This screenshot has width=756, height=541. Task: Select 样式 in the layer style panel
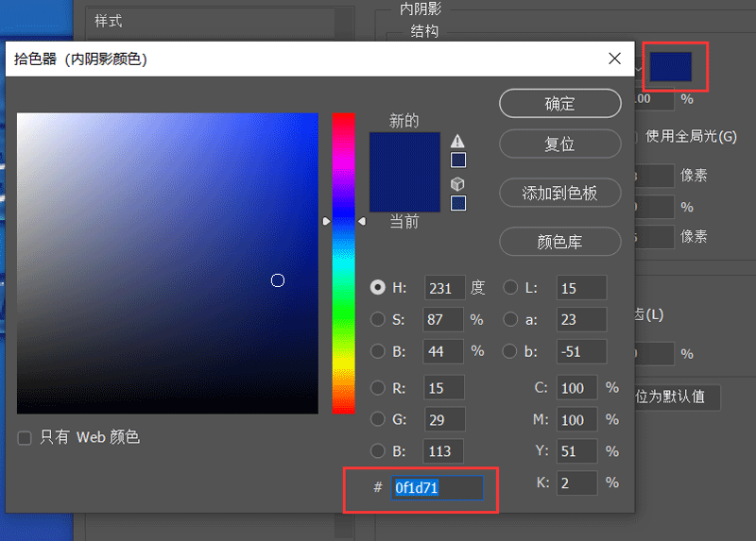click(x=108, y=21)
